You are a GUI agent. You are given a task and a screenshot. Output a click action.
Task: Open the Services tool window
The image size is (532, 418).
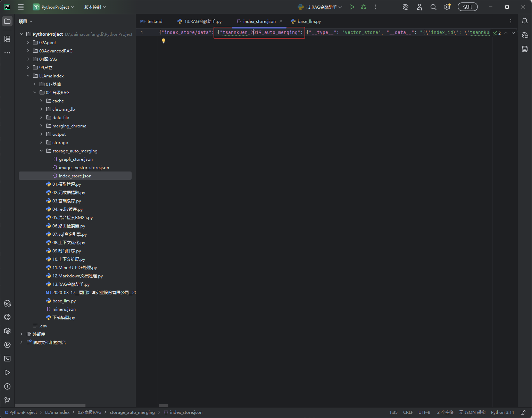tap(7, 345)
